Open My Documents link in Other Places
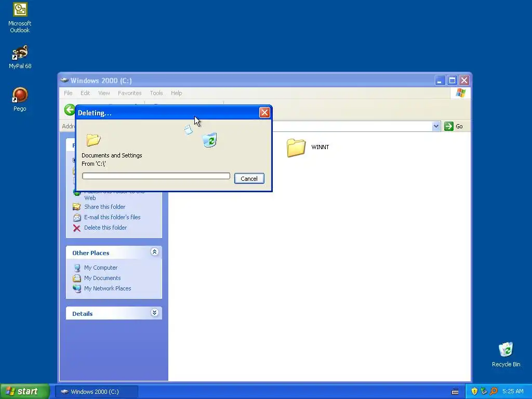Screen dimensions: 532x399 pyautogui.click(x=102, y=278)
